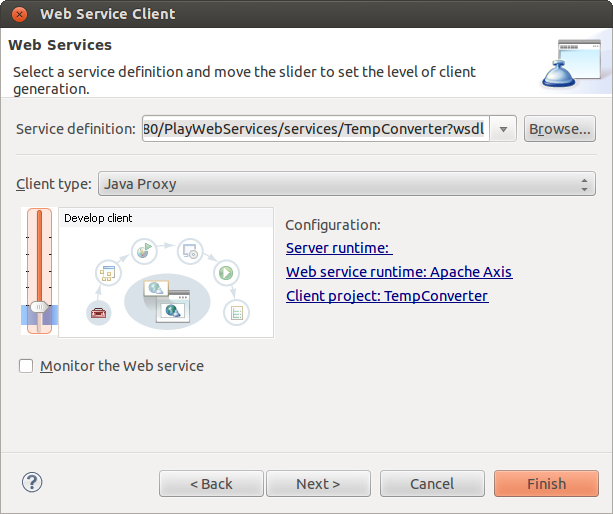The height and width of the screenshot is (514, 613).
Task: Click the Next > button
Action: [318, 484]
